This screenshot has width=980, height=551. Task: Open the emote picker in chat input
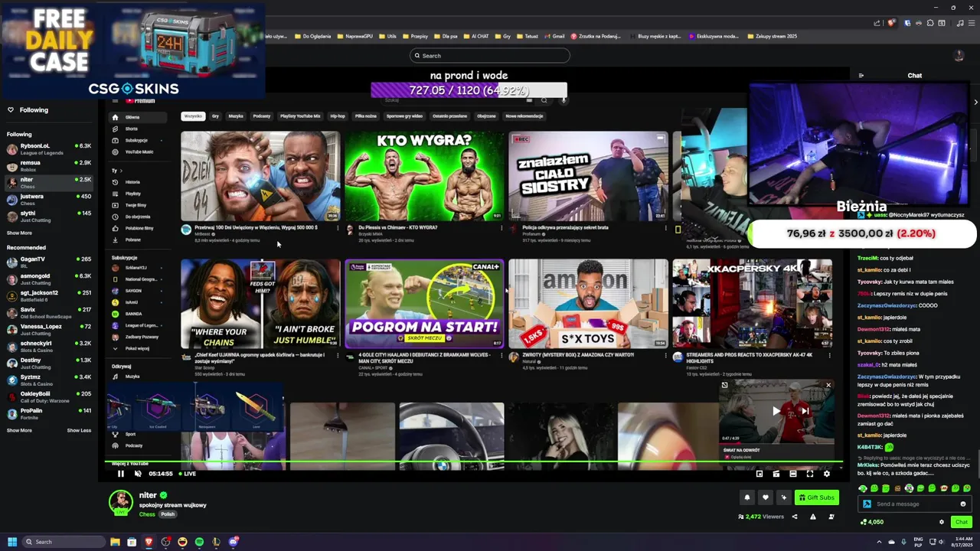coord(963,504)
